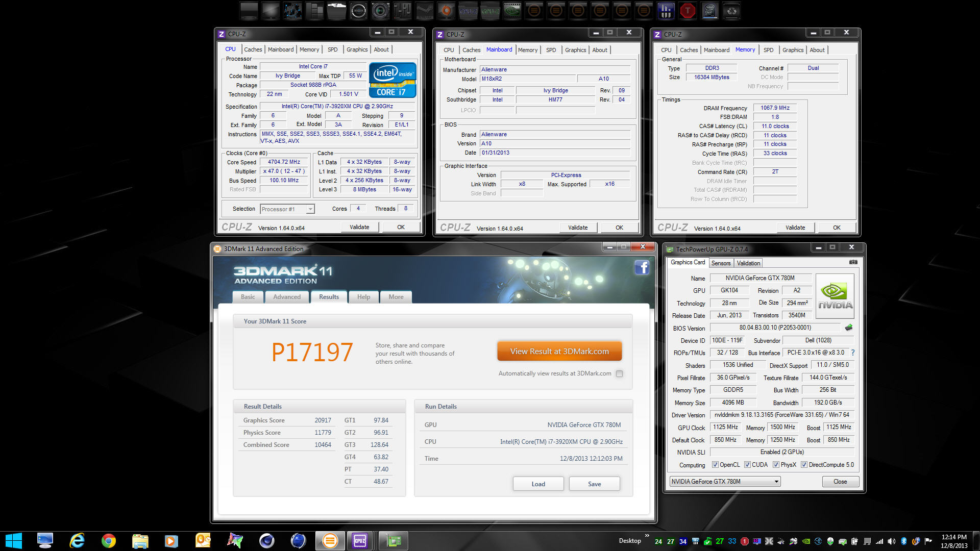Click the Alienware alien head tray icon
This screenshot has height=551, width=980.
click(x=830, y=541)
